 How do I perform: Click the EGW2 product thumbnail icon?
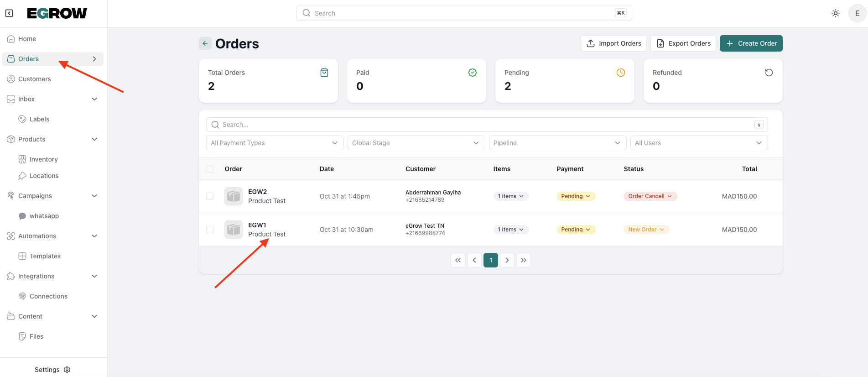coord(234,196)
